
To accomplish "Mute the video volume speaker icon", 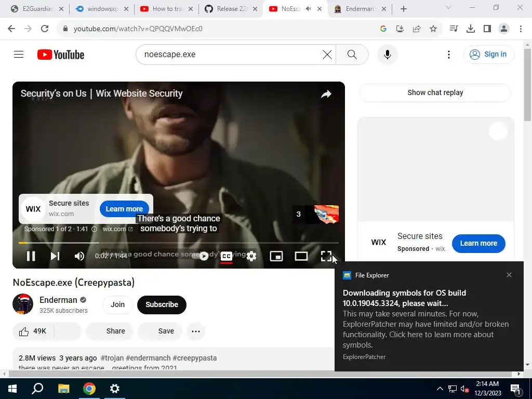I will [x=79, y=256].
